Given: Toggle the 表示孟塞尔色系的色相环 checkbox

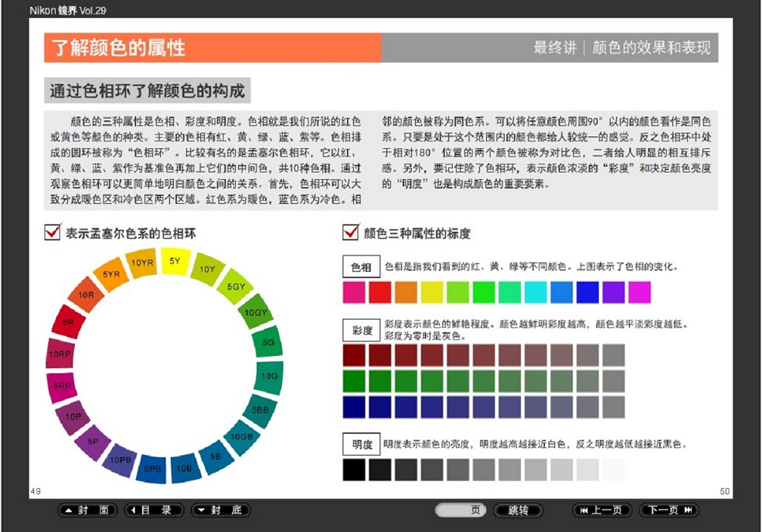Looking at the screenshot, I should coord(53,232).
